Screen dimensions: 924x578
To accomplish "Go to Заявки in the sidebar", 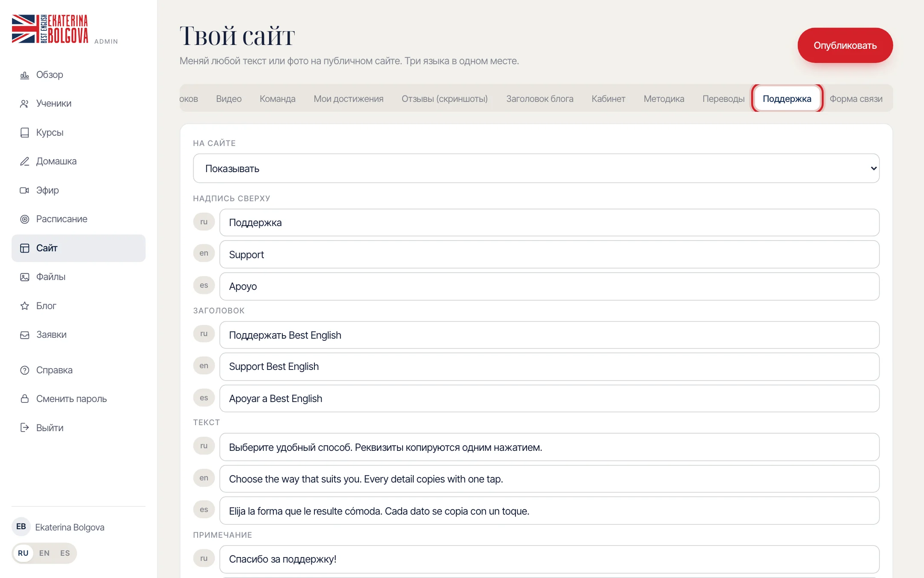I will [x=78, y=335].
